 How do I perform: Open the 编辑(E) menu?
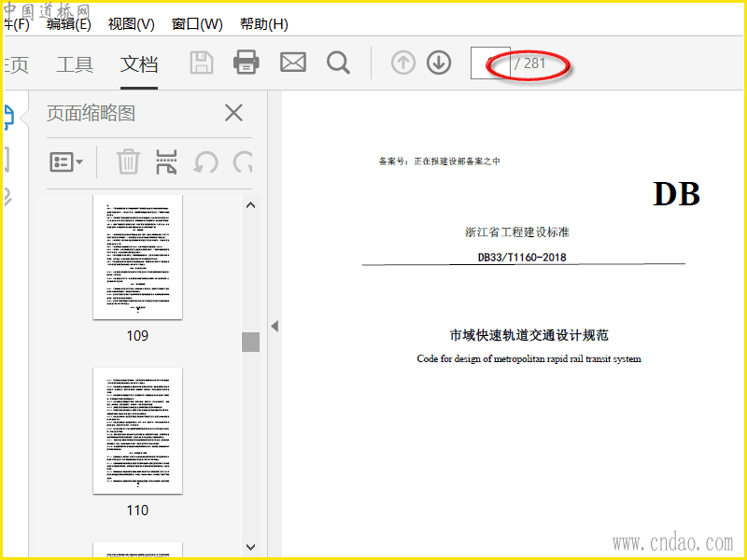click(69, 24)
